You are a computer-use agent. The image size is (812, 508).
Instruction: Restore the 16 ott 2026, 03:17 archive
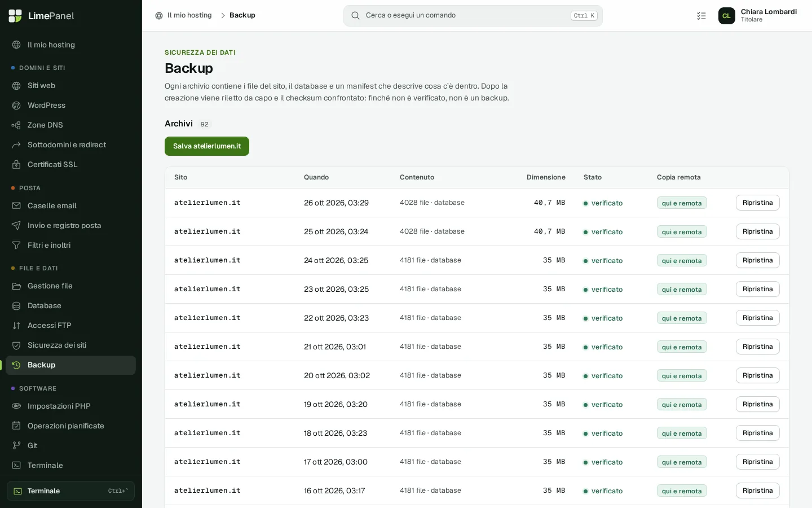tap(757, 491)
